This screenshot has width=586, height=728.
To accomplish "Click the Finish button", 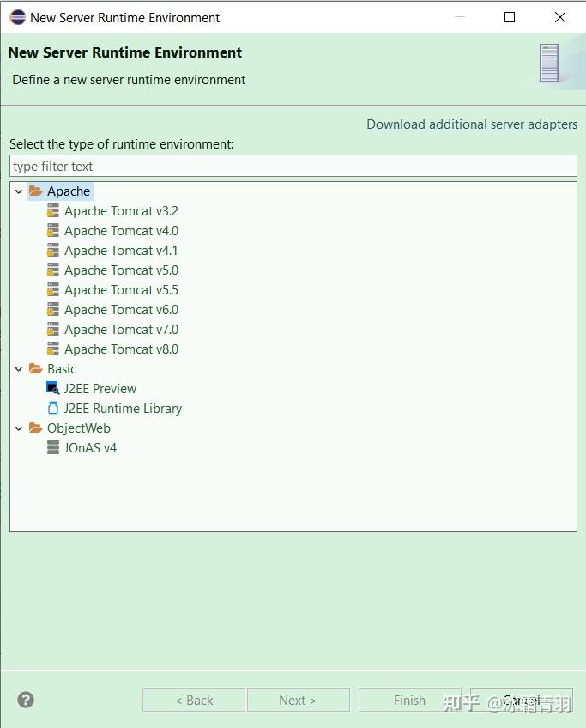I will pyautogui.click(x=409, y=700).
